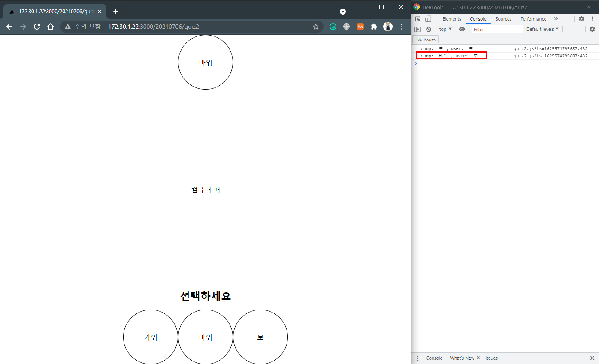This screenshot has width=599, height=364.
Task: Open the drawer's three-dot menu at the bottom
Action: pyautogui.click(x=418, y=358)
